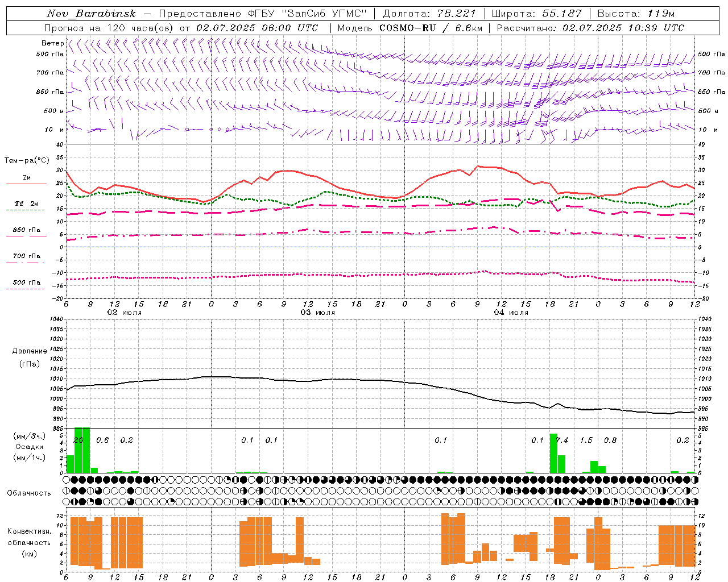Click the pink dotted line under 500 гПа legend
This screenshot has width=728, height=582.
point(25,289)
